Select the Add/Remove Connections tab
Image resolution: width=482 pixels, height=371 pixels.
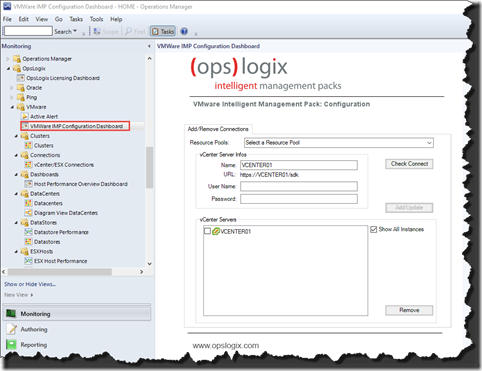pyautogui.click(x=218, y=129)
